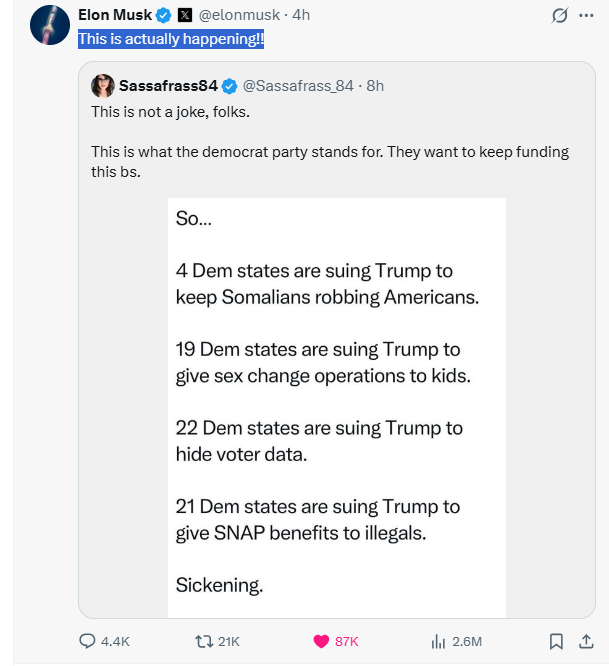Open Elon Musk's profile avatar

[50, 26]
